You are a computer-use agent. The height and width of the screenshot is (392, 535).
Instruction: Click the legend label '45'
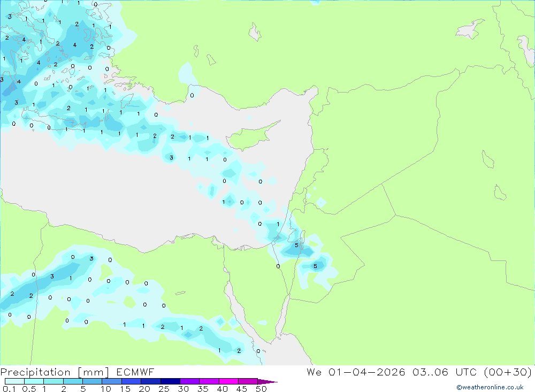(x=242, y=389)
